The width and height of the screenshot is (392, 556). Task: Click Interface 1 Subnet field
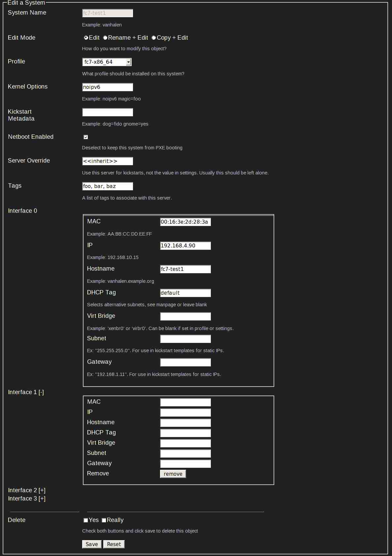click(185, 454)
